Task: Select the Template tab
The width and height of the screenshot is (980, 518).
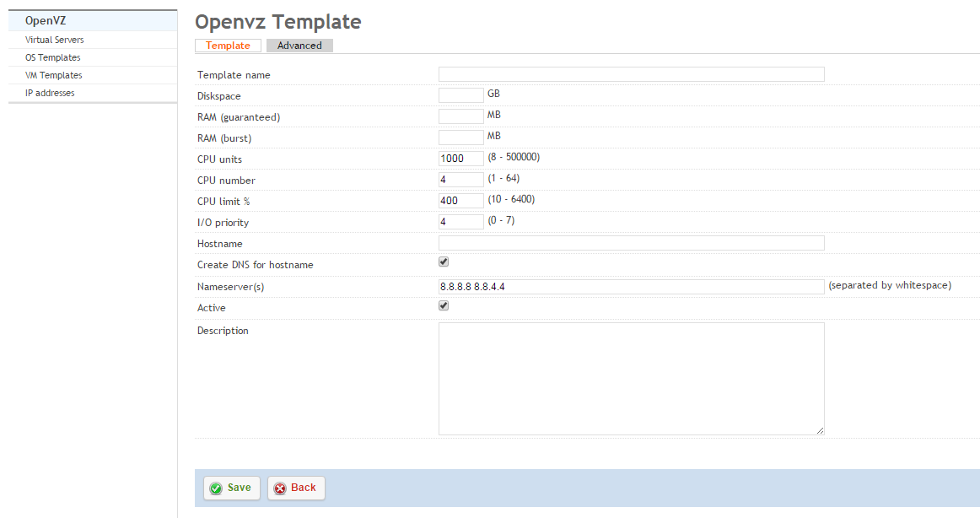Action: click(228, 46)
